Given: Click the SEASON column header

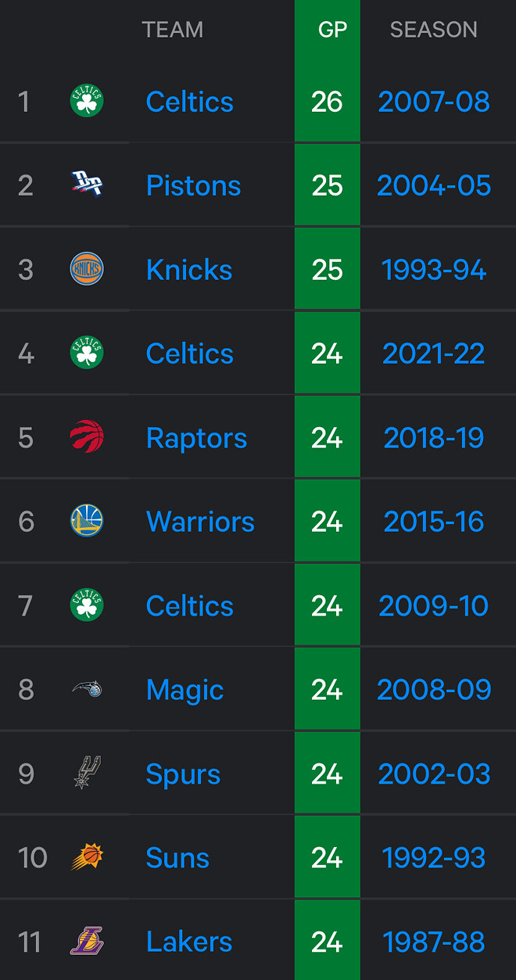Looking at the screenshot, I should (433, 30).
